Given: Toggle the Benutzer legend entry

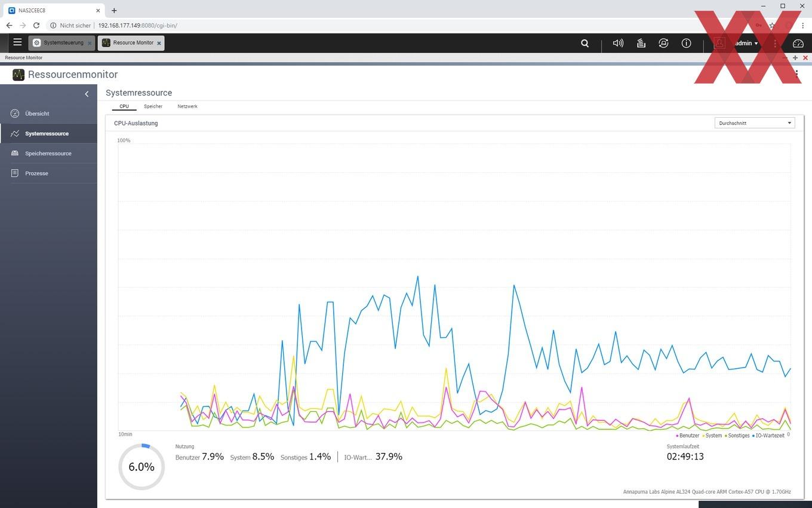Looking at the screenshot, I should click(x=688, y=436).
